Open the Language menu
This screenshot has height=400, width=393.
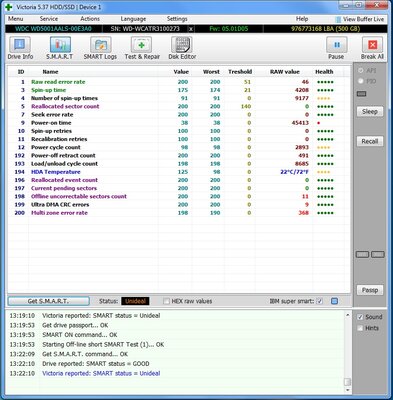133,19
